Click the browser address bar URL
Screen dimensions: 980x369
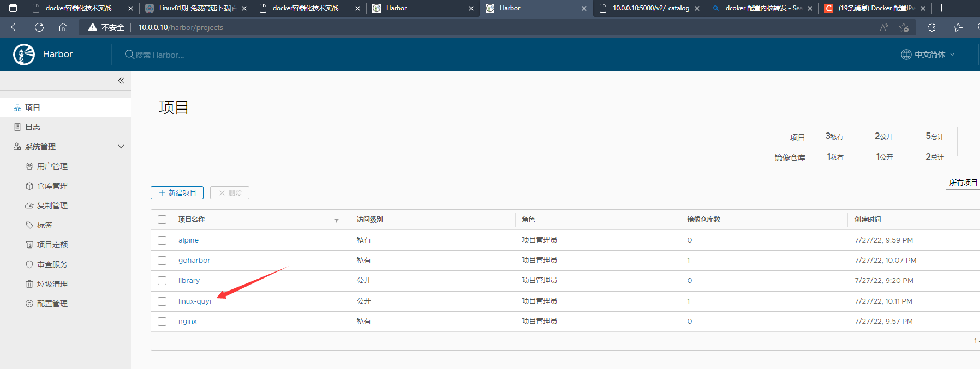[x=181, y=27]
